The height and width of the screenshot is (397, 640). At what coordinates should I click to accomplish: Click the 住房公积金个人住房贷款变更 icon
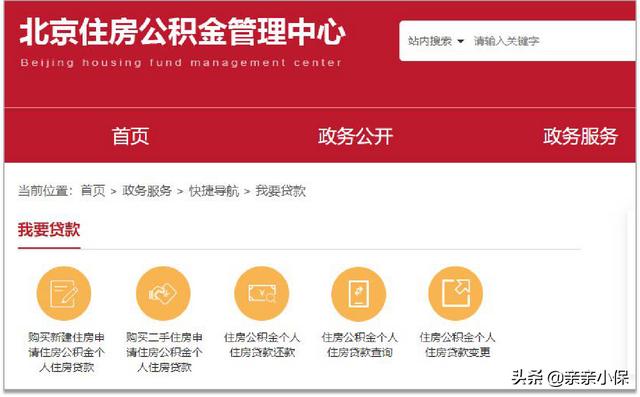pos(456,293)
